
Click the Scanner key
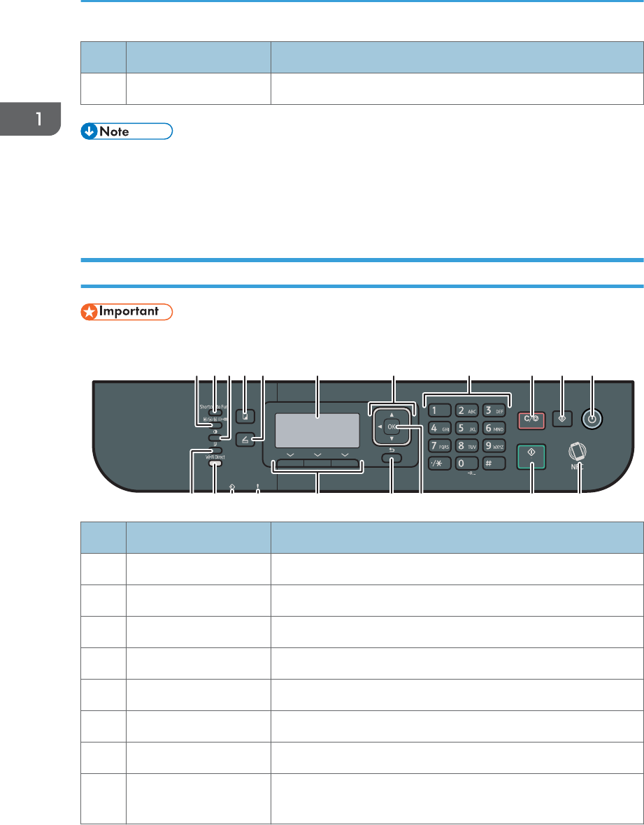click(x=245, y=439)
